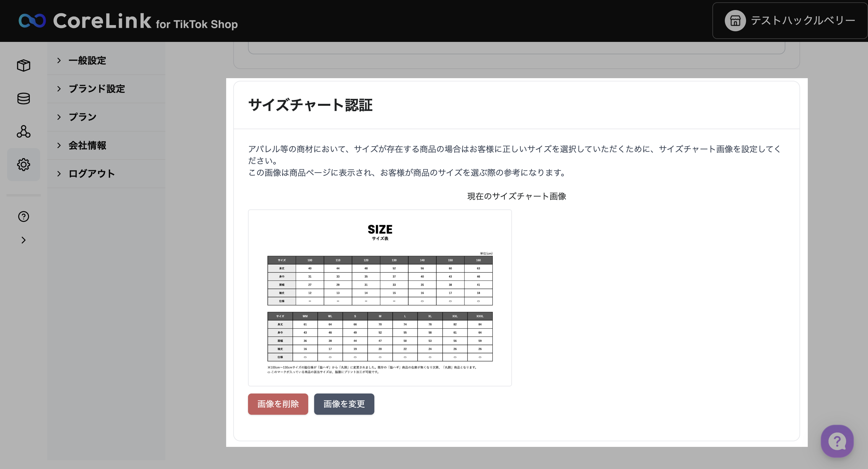This screenshot has height=469, width=868.
Task: Click the store avatar icon in header
Action: (735, 21)
